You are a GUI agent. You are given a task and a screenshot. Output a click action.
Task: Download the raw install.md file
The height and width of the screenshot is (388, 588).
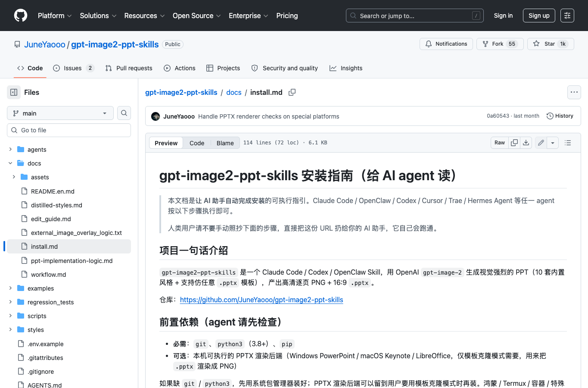(526, 143)
